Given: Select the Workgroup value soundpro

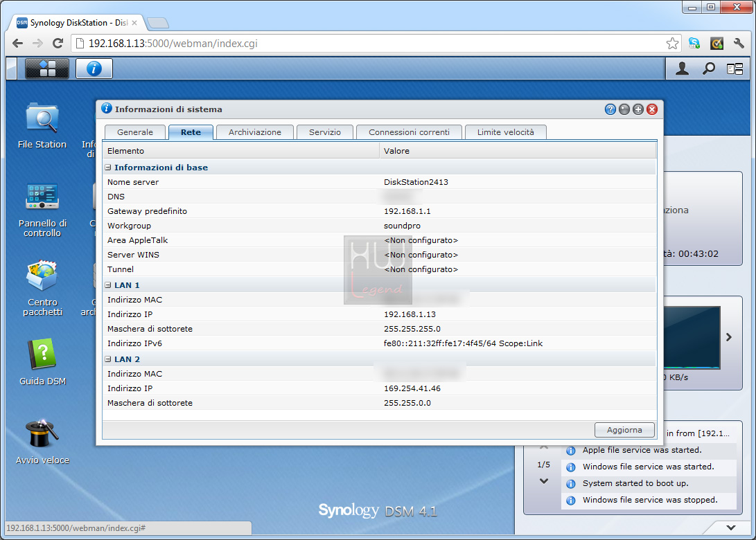Looking at the screenshot, I should (x=402, y=226).
